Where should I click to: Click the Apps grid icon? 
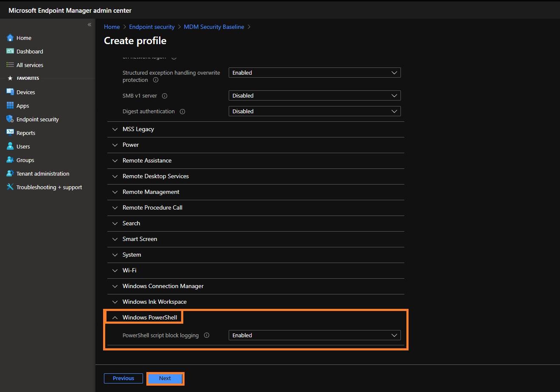tap(10, 106)
